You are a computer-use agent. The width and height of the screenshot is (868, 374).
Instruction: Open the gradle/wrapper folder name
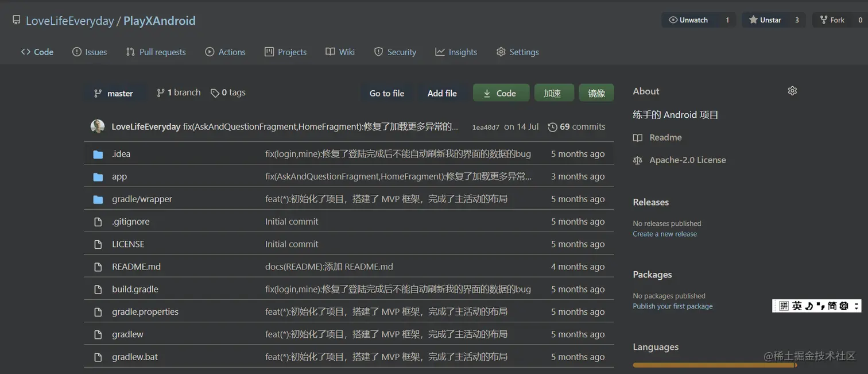point(142,199)
